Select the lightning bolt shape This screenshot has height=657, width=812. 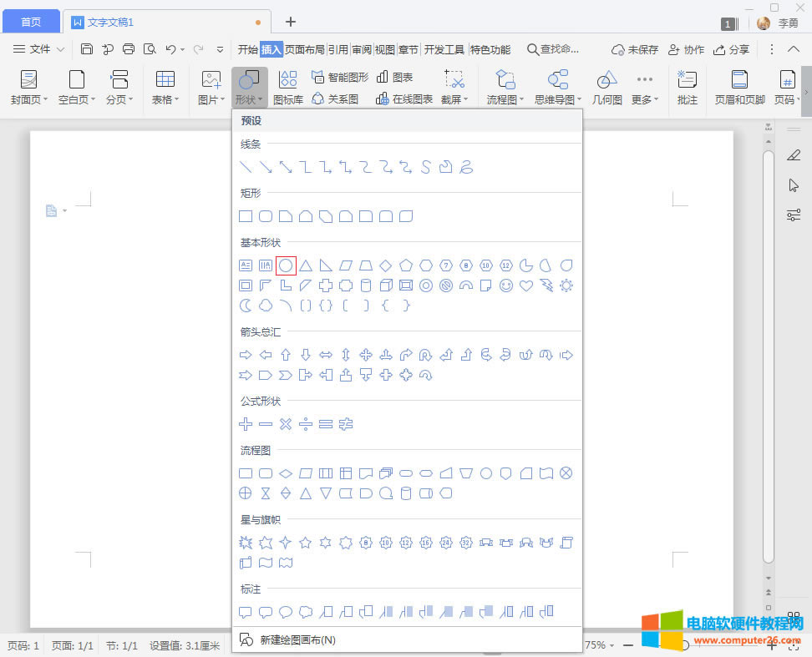click(x=546, y=286)
